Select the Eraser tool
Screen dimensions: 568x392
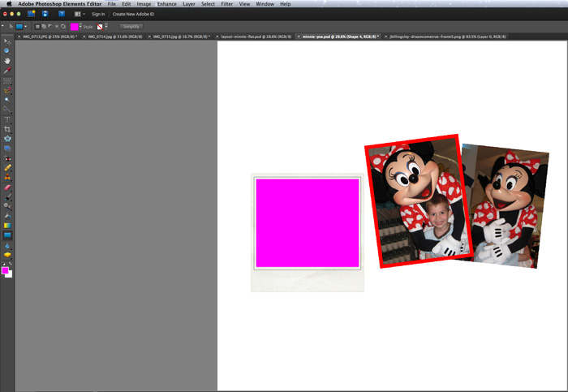click(6, 187)
